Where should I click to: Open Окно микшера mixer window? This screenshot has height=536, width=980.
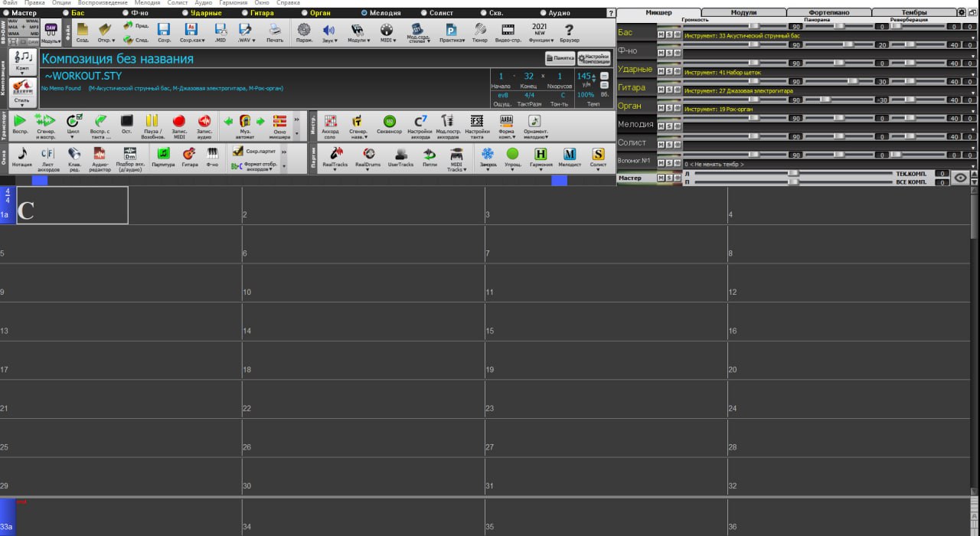coord(280,125)
